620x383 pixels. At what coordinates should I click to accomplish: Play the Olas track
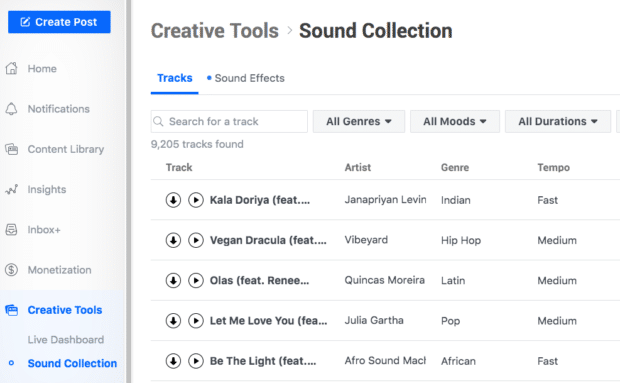tap(196, 281)
